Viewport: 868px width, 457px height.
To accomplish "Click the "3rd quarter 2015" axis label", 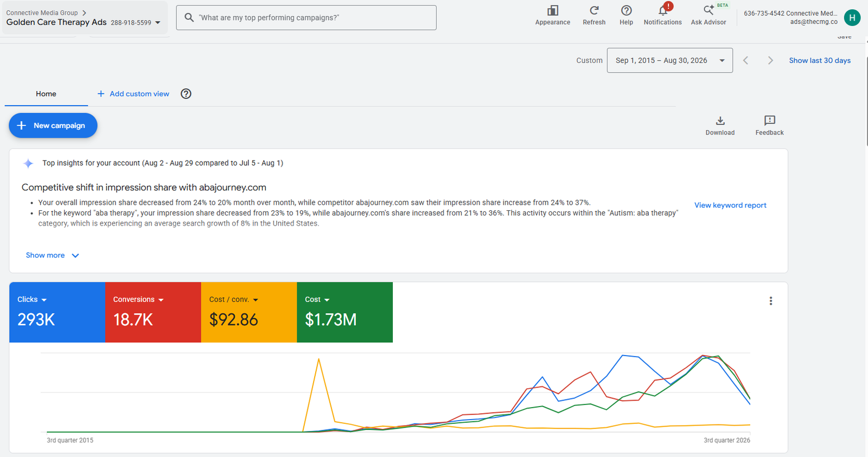I will coord(70,440).
